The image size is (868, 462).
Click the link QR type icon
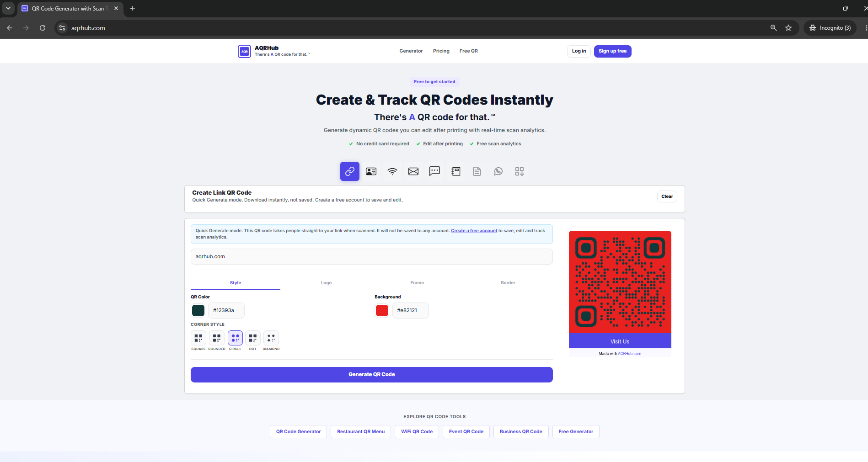point(350,171)
